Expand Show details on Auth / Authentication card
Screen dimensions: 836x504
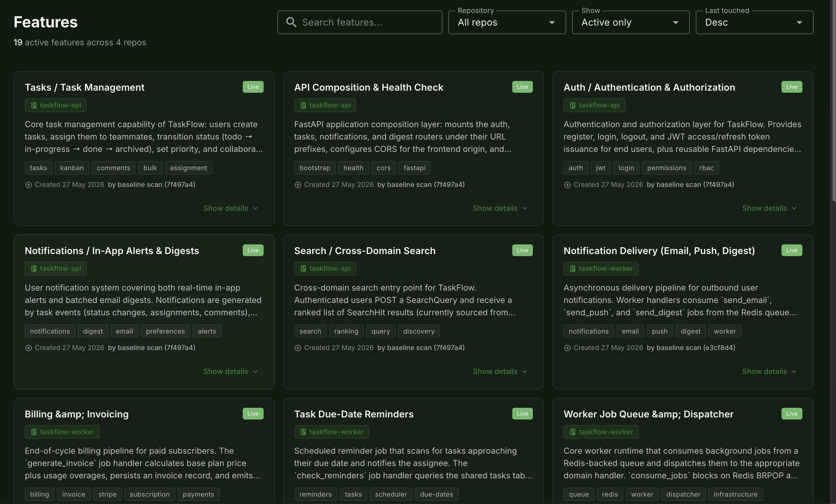pyautogui.click(x=769, y=208)
